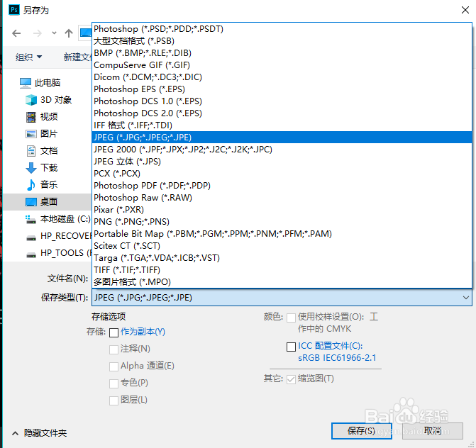The height and width of the screenshot is (448, 476).
Task: Choose Portable Bit Map format
Action: [x=282, y=233]
